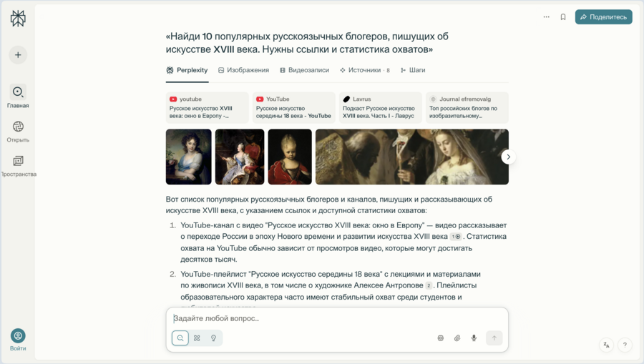Focus the Задайте любой вопрос input field
Screen dimensions: 644x364
337,318
